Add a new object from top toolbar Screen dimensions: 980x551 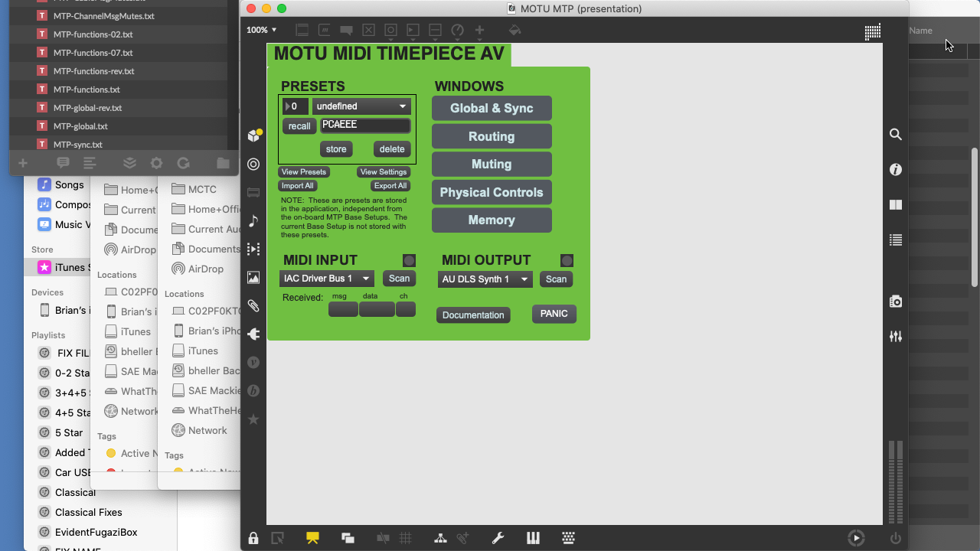point(302,30)
